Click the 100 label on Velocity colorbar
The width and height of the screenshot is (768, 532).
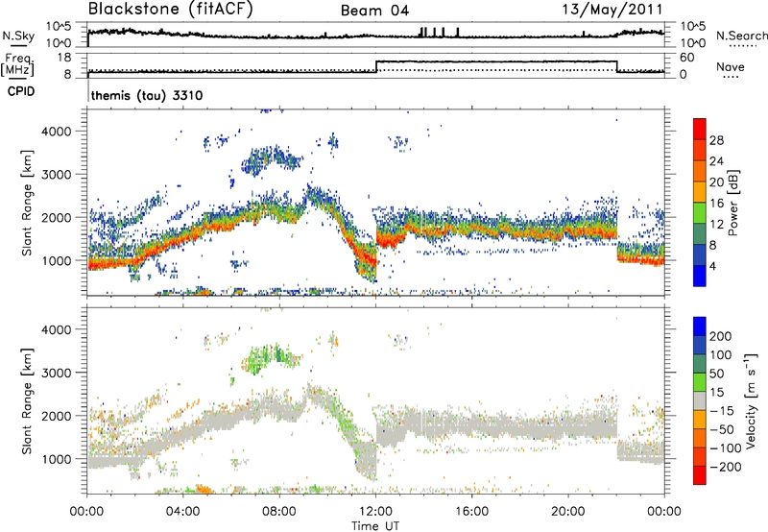721,354
